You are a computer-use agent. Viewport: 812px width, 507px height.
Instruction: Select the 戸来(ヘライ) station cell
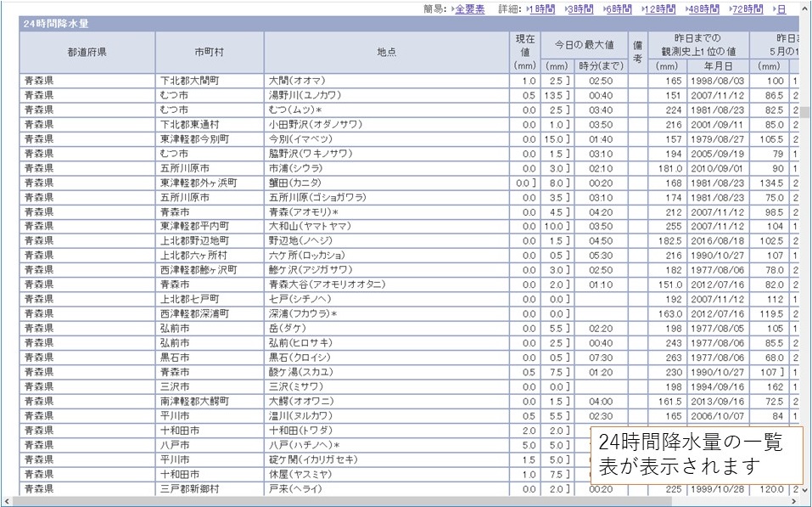click(x=386, y=488)
